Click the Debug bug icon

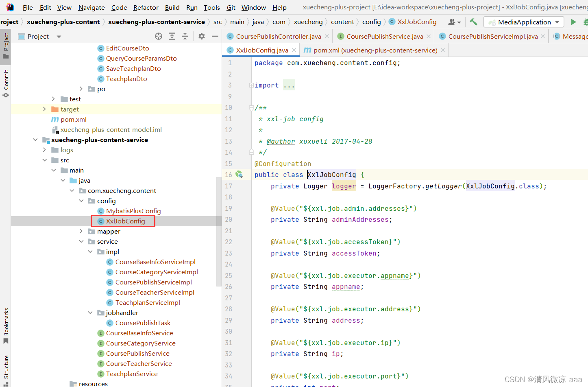586,22
